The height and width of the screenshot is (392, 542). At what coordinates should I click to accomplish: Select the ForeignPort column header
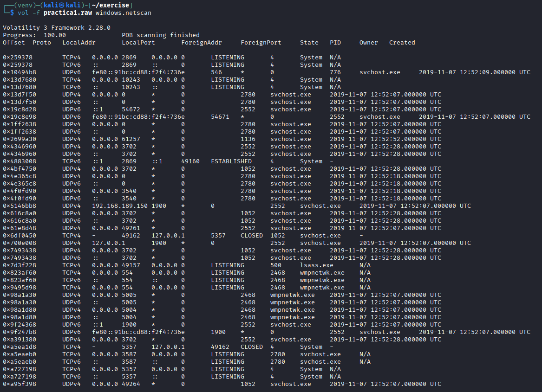pos(261,43)
